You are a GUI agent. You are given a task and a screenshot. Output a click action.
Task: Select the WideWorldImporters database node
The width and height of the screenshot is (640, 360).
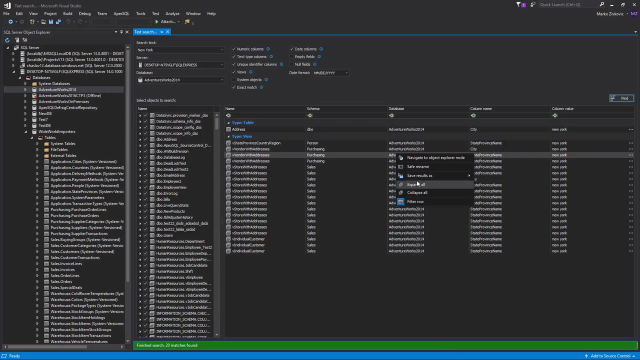click(x=57, y=131)
